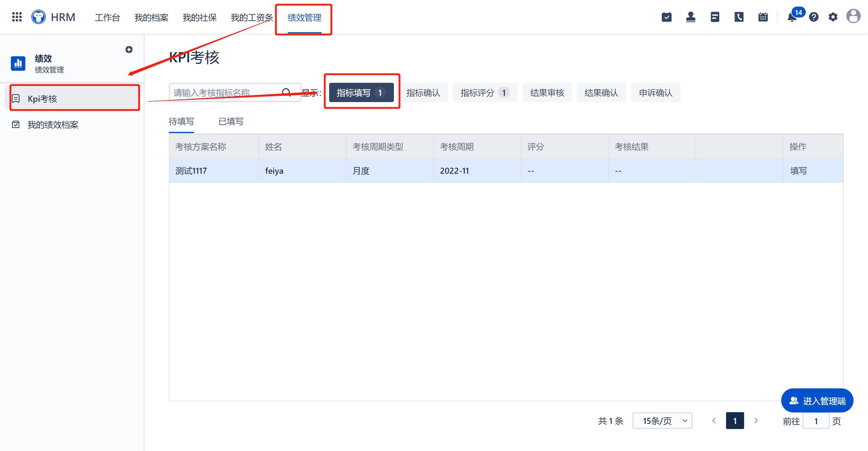Viewport: 868px width, 451px height.
Task: Open the notes document icon in header
Action: point(715,17)
